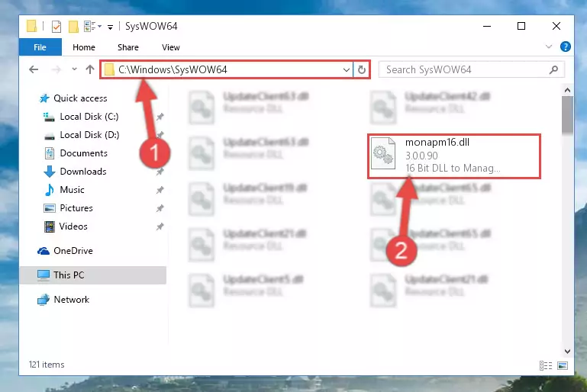This screenshot has width=587, height=392.
Task: Click the pin icon next to Videos
Action: [x=160, y=227]
